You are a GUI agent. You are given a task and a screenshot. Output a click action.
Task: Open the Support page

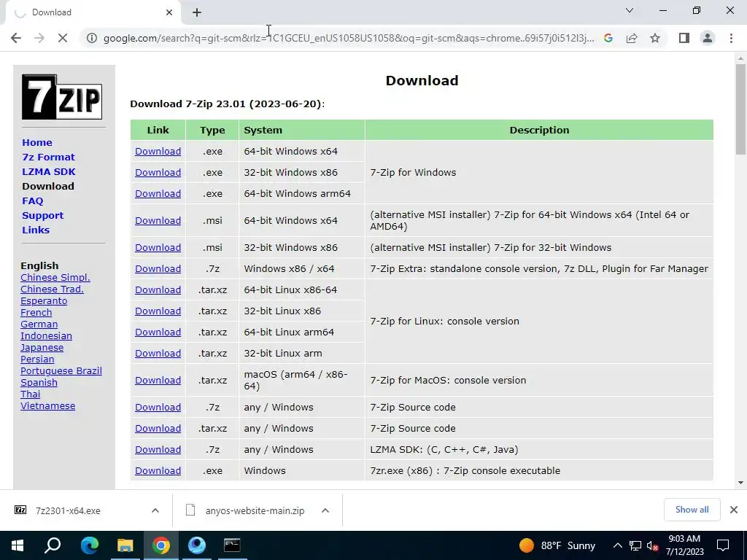point(42,215)
